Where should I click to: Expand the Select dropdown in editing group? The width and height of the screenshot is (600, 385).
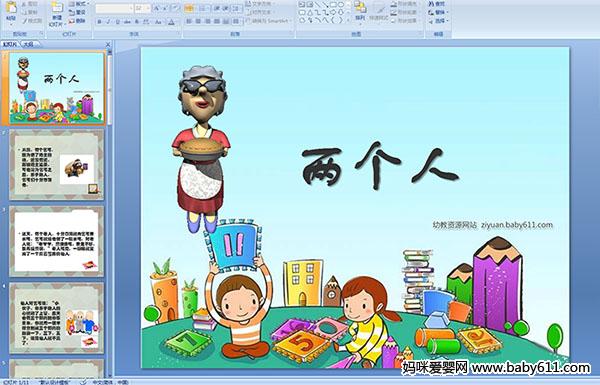[x=438, y=21]
